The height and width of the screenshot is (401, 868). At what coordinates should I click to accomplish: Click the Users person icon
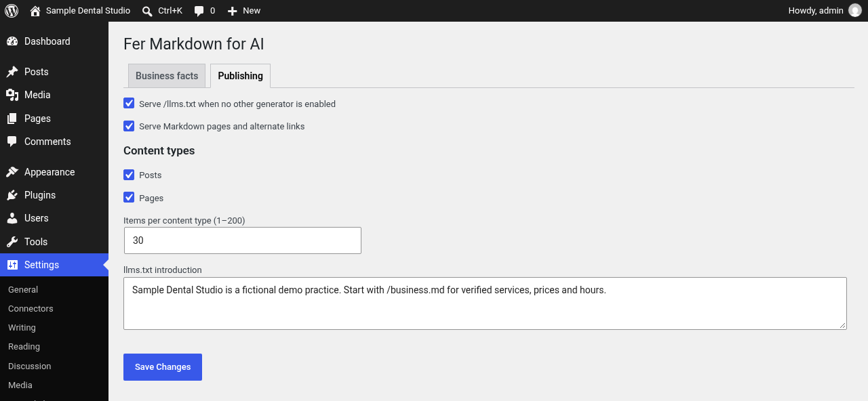(x=12, y=218)
